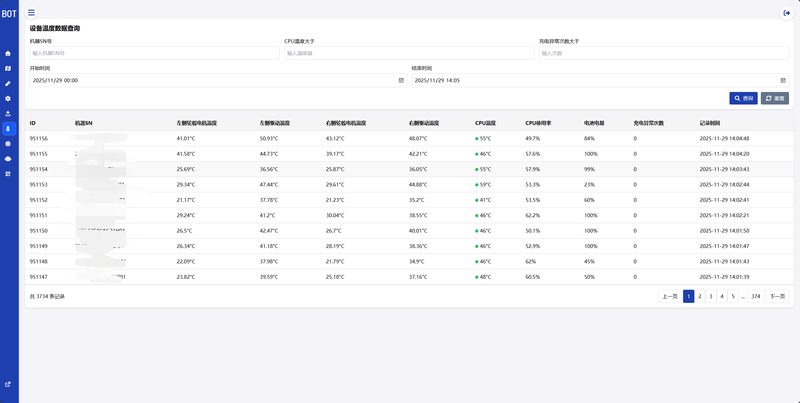The image size is (800, 403).
Task: Jump to last page 374
Action: click(755, 296)
